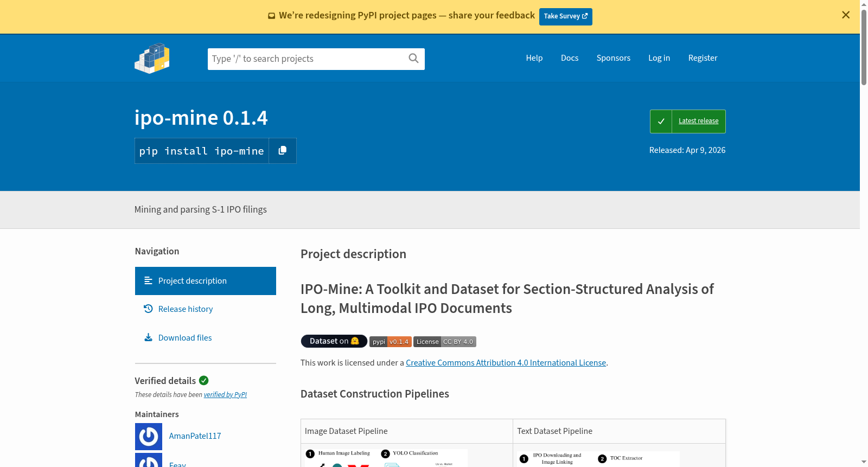The height and width of the screenshot is (467, 868).
Task: Click the 'Maintainers' sidebar heading
Action: tap(157, 414)
